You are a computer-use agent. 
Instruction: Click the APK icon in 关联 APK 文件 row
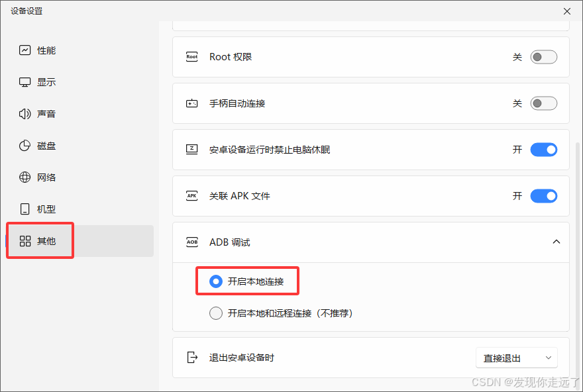192,196
